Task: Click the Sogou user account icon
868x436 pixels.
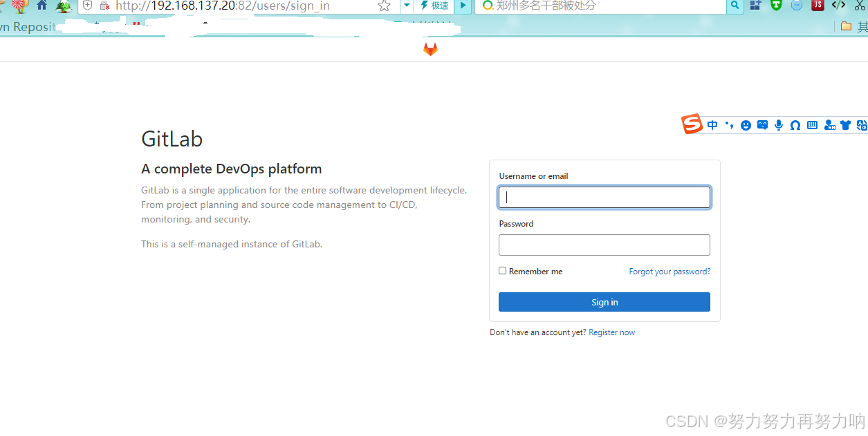Action: (x=829, y=125)
